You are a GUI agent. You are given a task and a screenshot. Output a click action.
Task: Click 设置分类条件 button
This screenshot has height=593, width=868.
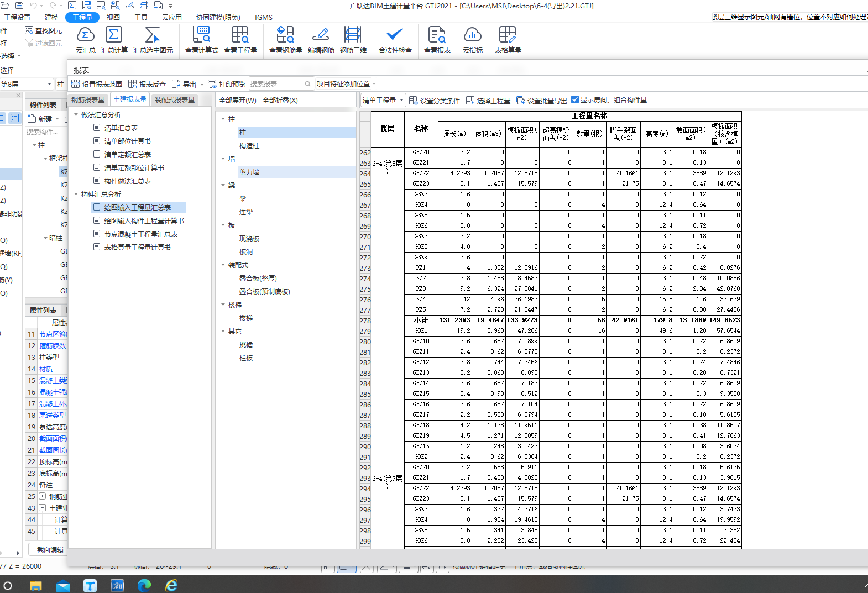click(x=435, y=100)
